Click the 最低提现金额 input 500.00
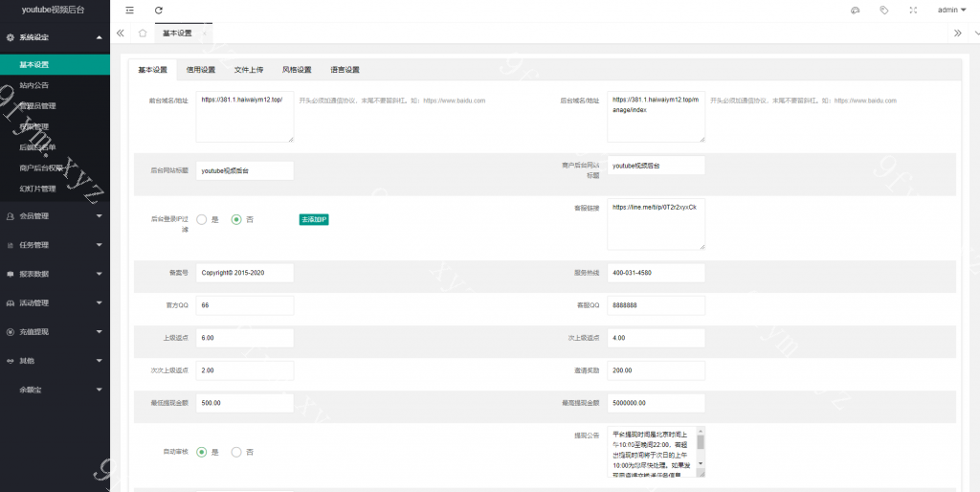This screenshot has width=980, height=492. (x=245, y=403)
